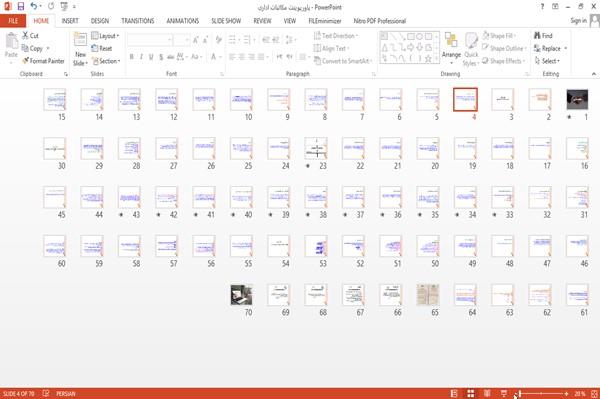Start Slide Show from status bar
This screenshot has width=600, height=399.
pos(504,393)
